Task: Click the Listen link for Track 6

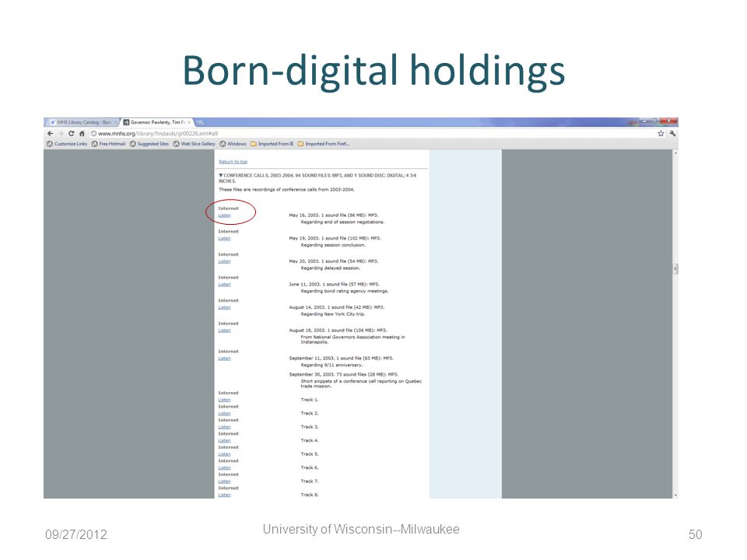Action: [x=224, y=467]
